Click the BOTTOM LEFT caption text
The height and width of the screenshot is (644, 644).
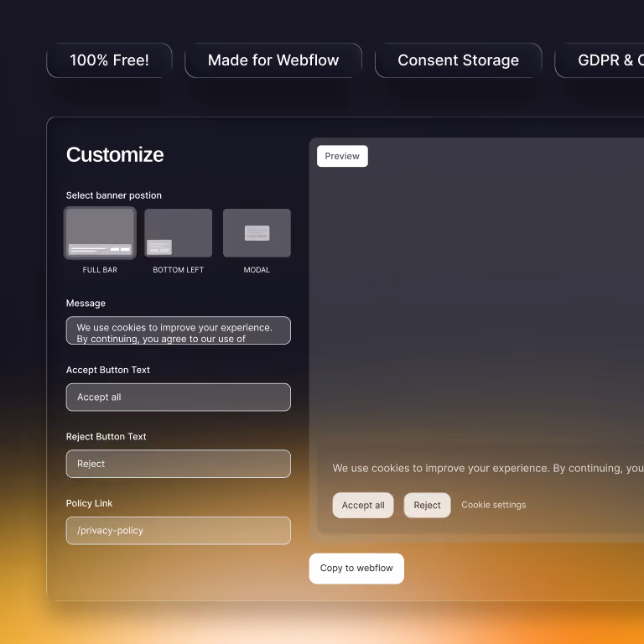[x=179, y=270]
